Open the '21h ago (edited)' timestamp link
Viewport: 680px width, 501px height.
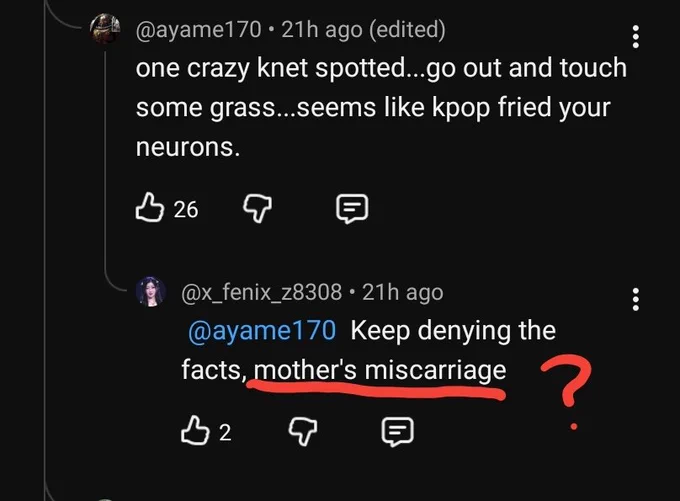pyautogui.click(x=363, y=30)
